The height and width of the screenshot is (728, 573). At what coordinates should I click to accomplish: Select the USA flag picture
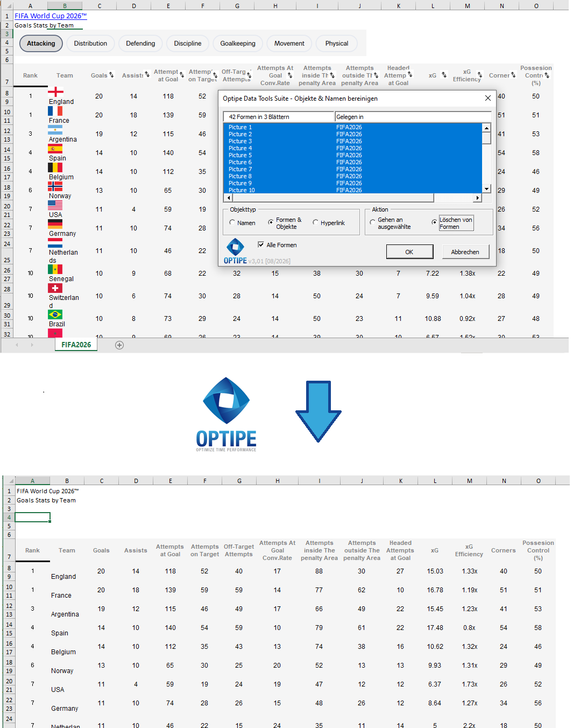point(55,205)
